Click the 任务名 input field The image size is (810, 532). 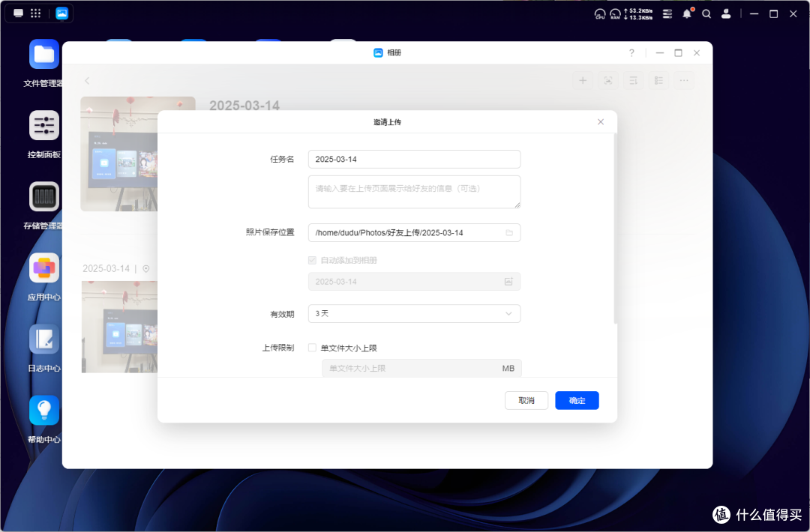[x=414, y=159]
